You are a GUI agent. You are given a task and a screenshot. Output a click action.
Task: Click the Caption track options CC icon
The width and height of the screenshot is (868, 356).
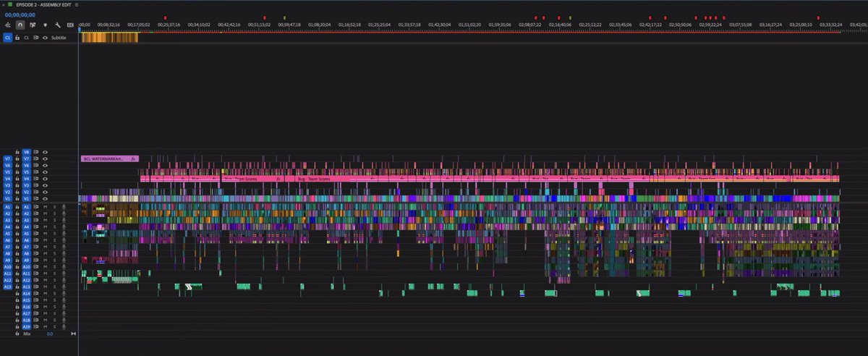70,25
